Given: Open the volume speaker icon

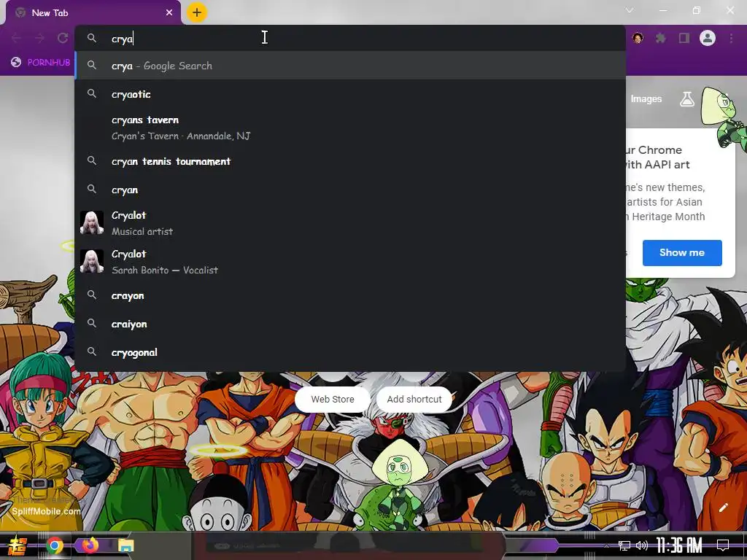Looking at the screenshot, I should (x=642, y=545).
